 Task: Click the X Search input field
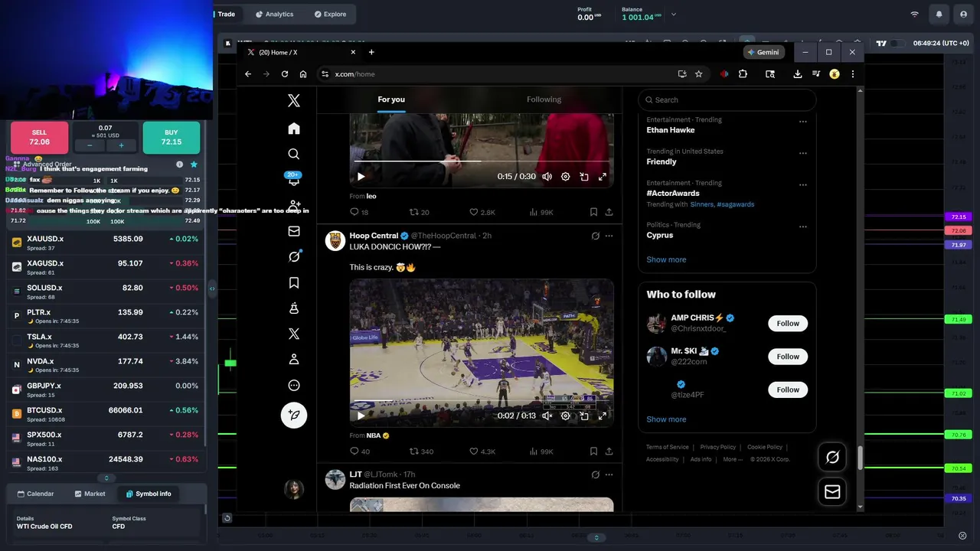pyautogui.click(x=727, y=99)
